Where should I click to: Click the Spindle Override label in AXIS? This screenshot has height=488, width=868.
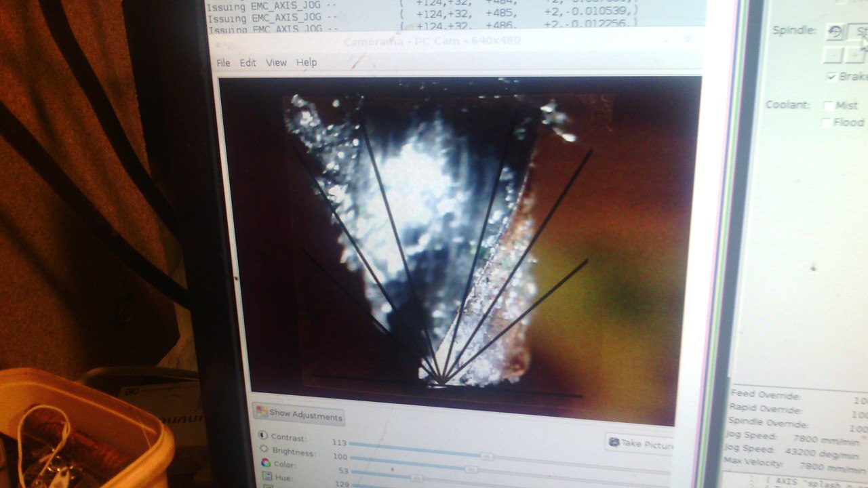[769, 423]
